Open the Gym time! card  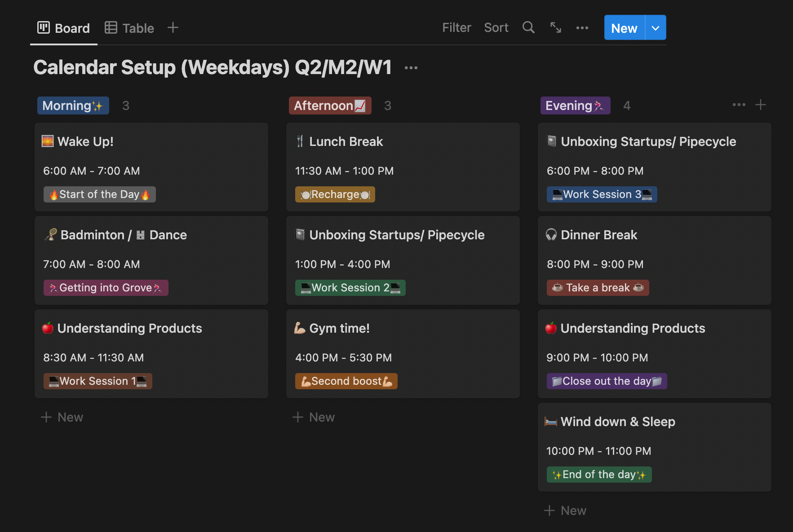tap(403, 354)
